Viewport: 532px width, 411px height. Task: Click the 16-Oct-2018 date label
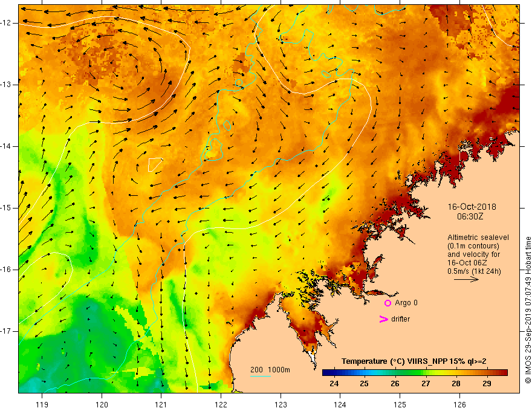[x=472, y=207]
